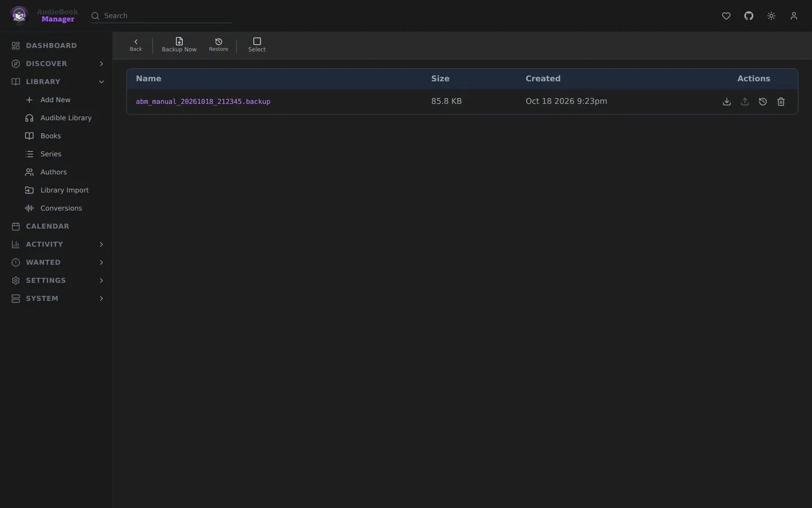Viewport: 812px width, 508px height.
Task: Click the Created column header
Action: click(543, 78)
